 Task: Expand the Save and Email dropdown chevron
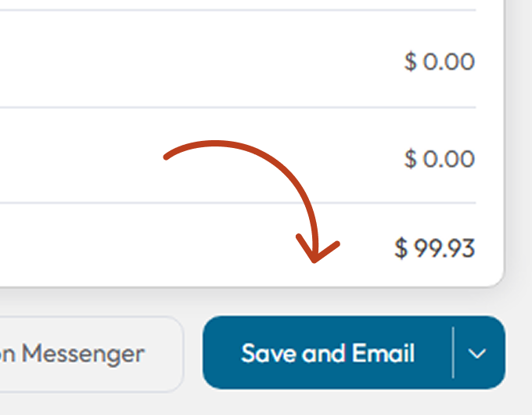pyautogui.click(x=477, y=353)
